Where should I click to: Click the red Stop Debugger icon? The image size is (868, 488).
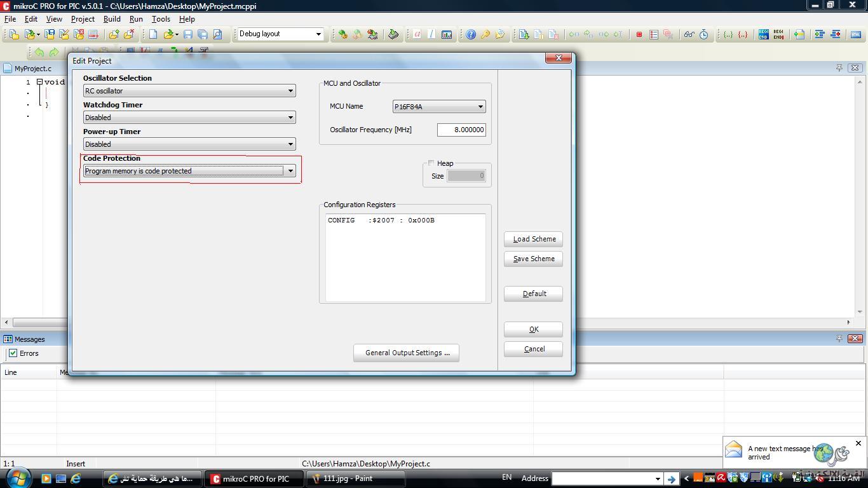click(x=639, y=34)
